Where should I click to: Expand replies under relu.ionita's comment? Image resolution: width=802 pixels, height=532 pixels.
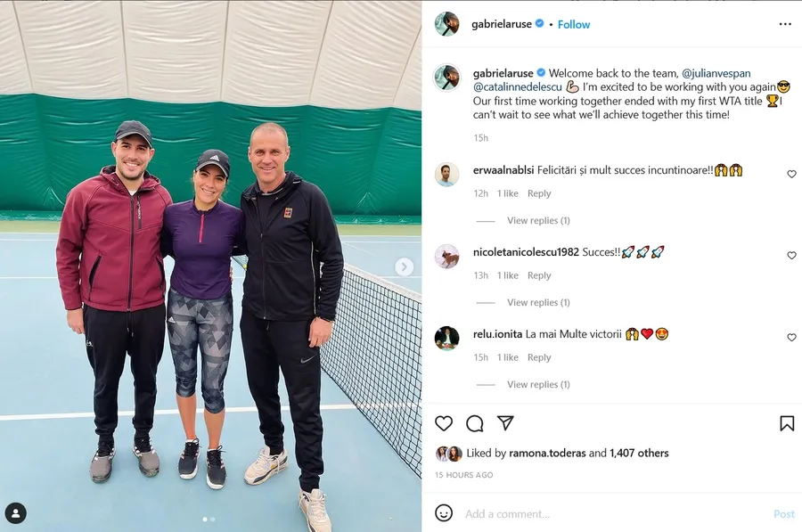point(538,384)
